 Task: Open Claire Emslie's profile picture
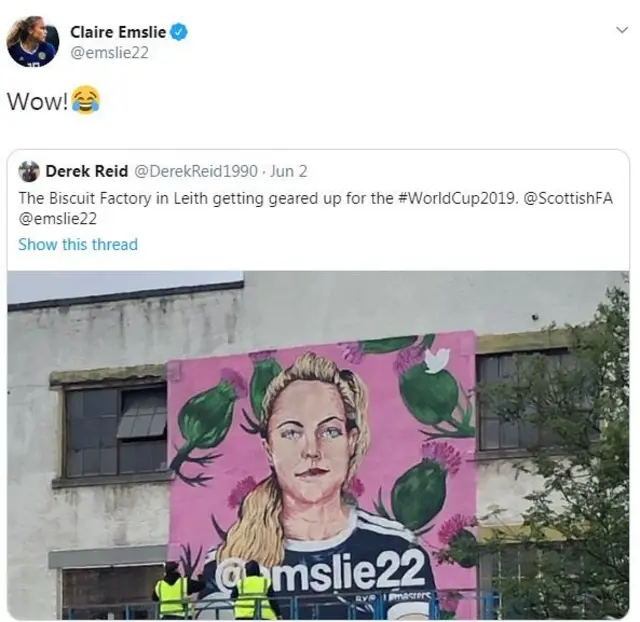point(33,42)
